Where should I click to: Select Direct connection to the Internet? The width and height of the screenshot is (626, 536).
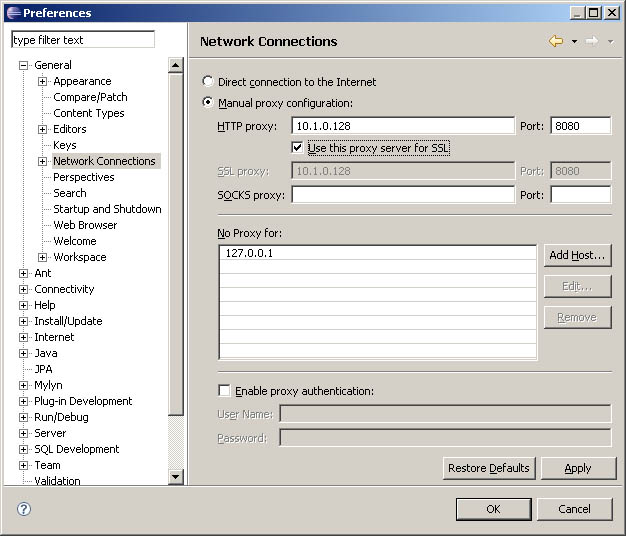pos(208,82)
